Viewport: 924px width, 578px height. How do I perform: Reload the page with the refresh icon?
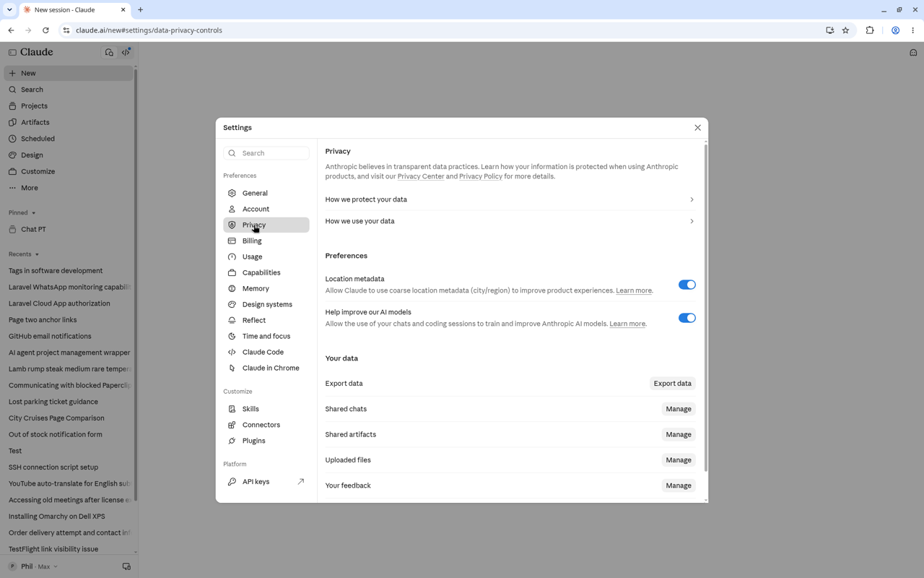pos(45,30)
